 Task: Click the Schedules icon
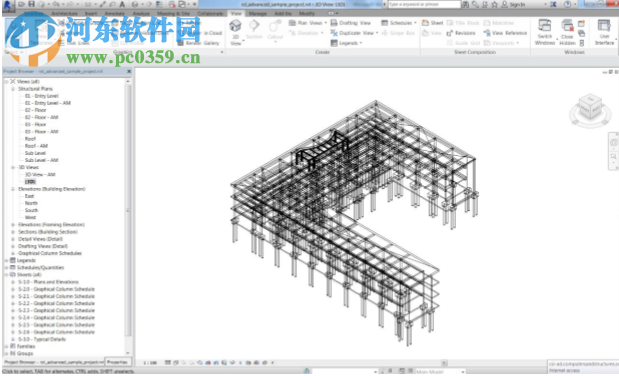pos(385,23)
